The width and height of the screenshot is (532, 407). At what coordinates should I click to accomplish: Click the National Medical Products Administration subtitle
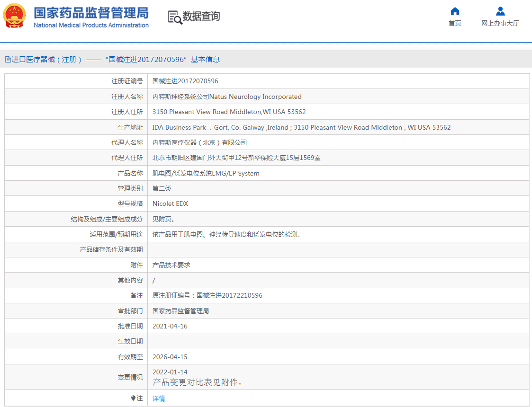(x=91, y=25)
